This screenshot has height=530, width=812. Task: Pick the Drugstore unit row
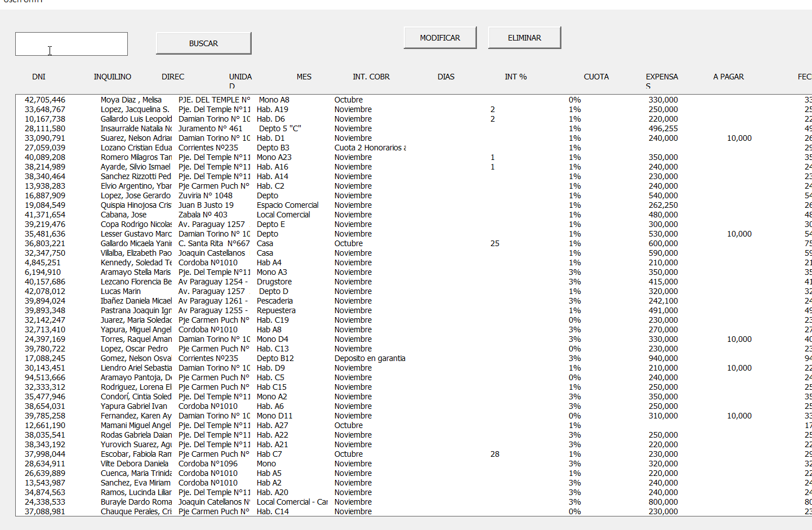pyautogui.click(x=274, y=282)
